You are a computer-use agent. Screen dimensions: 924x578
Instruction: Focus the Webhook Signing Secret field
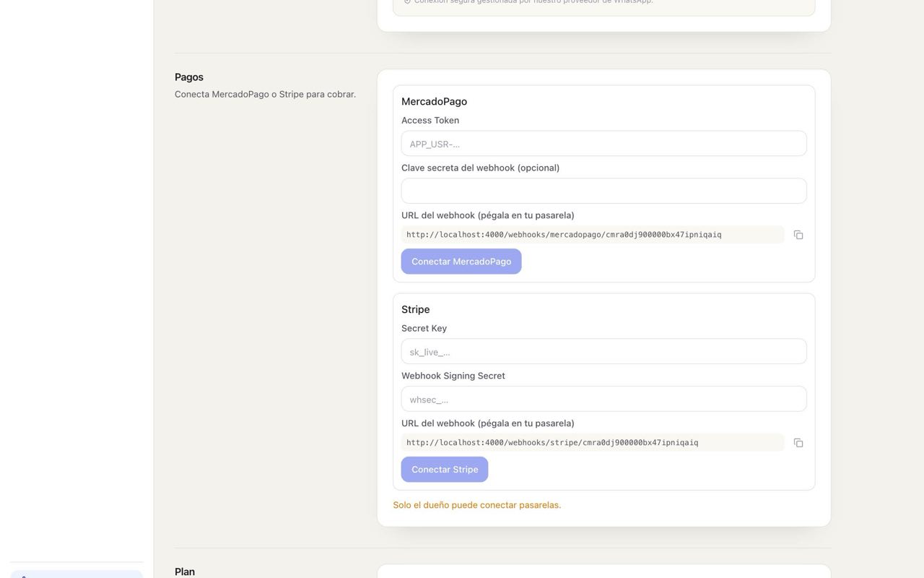point(603,399)
